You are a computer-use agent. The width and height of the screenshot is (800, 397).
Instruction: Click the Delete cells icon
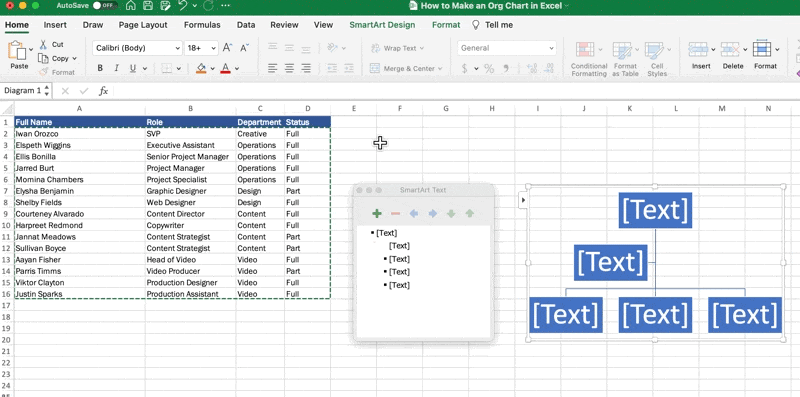pos(730,49)
